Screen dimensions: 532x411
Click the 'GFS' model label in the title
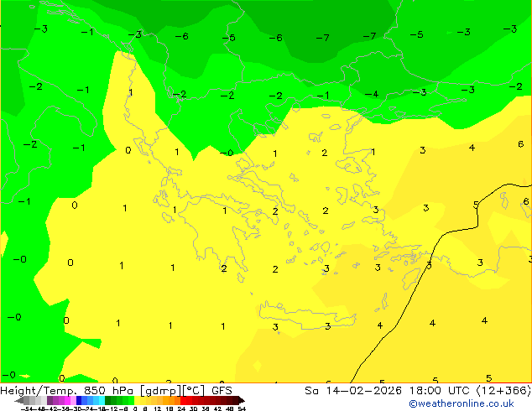tap(222, 391)
